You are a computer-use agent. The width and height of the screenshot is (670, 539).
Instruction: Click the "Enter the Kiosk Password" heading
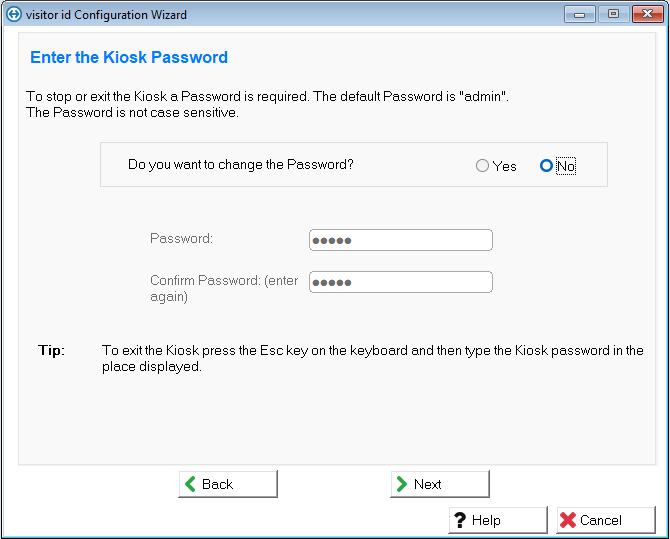[129, 57]
